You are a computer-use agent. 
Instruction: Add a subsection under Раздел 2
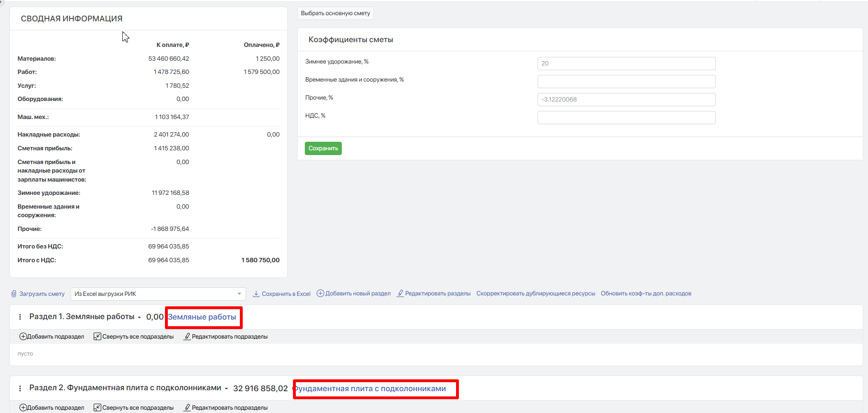[x=52, y=408]
